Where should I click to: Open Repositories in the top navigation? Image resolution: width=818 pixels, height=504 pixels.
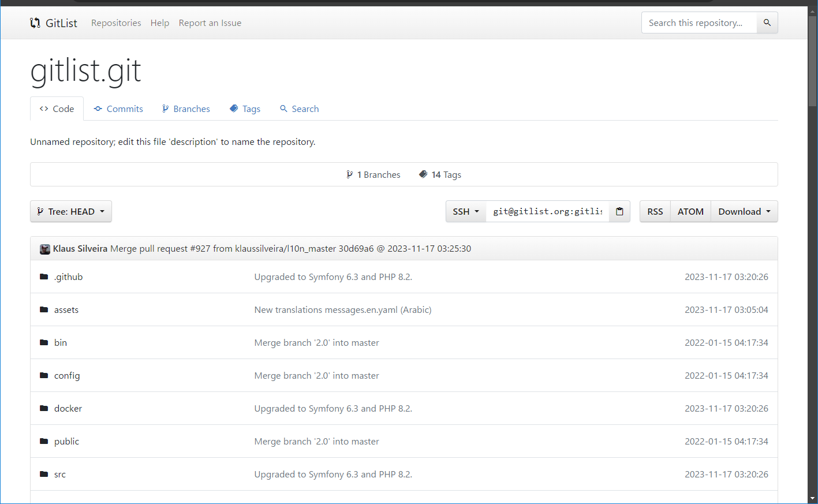(x=116, y=23)
